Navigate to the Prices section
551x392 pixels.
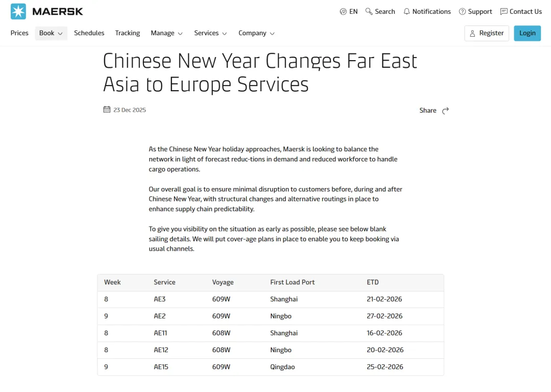click(19, 33)
